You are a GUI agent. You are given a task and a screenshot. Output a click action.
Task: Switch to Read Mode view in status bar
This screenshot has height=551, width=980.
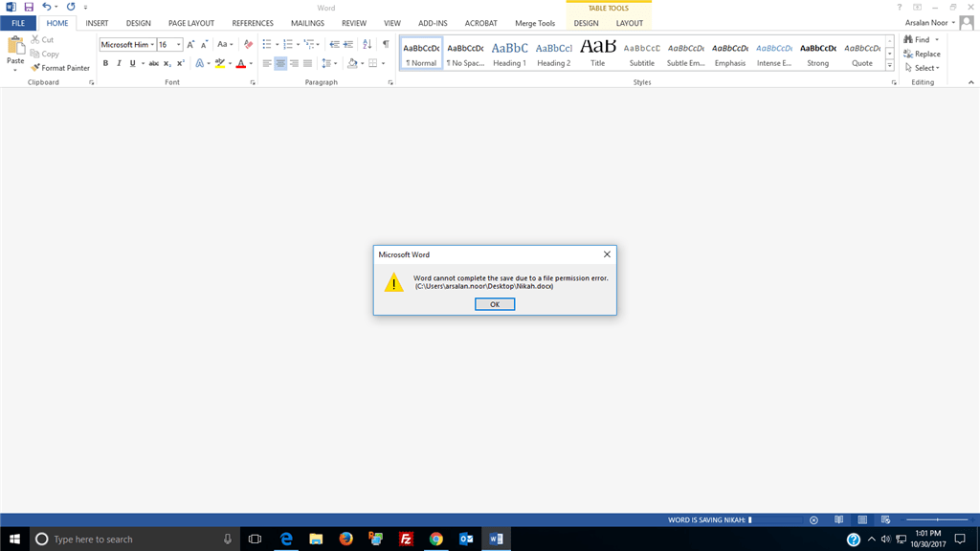click(x=839, y=520)
